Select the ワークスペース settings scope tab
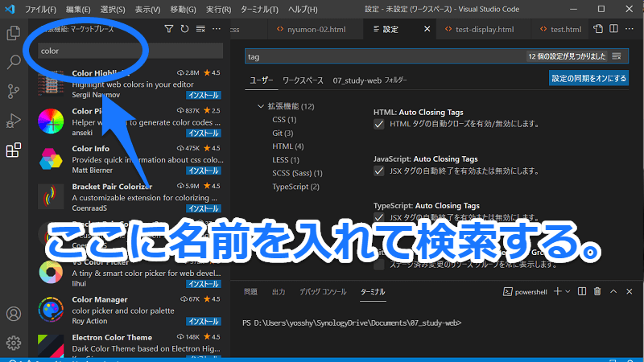The height and width of the screenshot is (362, 644). coord(303,81)
